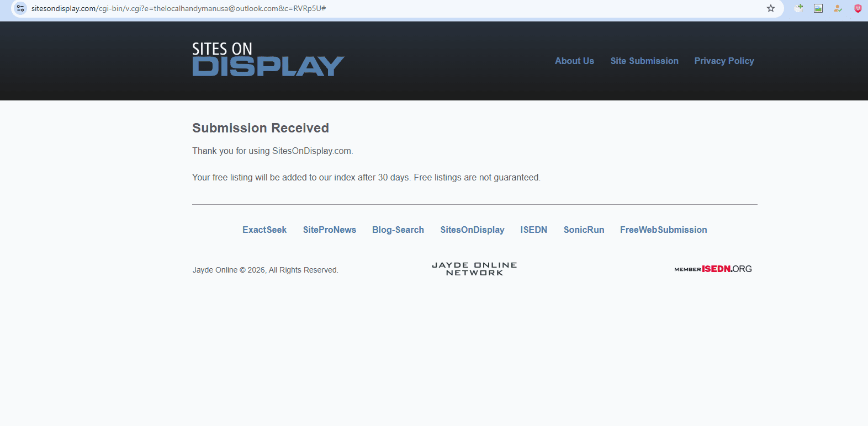
Task: Open the SiteProNews link
Action: 329,230
